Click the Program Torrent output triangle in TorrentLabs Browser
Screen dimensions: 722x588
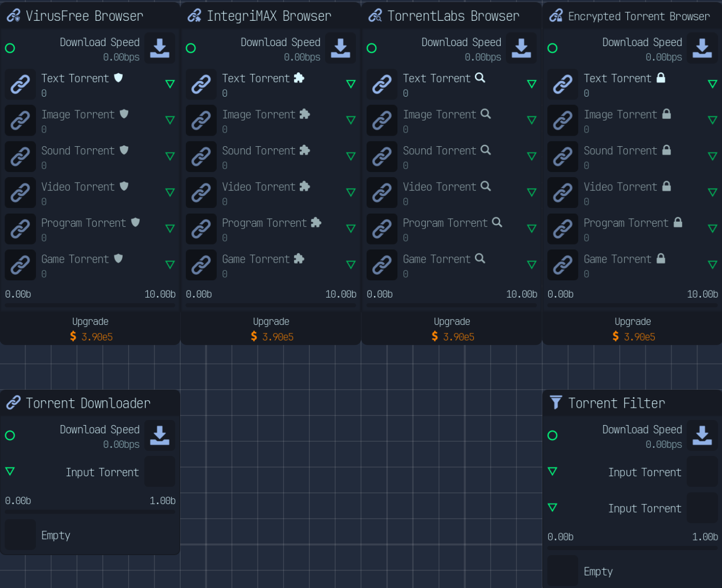532,229
